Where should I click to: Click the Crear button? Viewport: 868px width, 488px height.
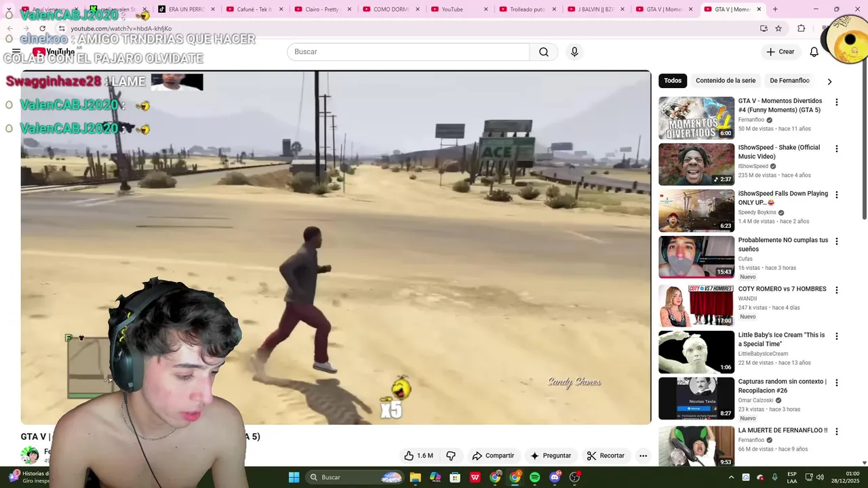[780, 52]
